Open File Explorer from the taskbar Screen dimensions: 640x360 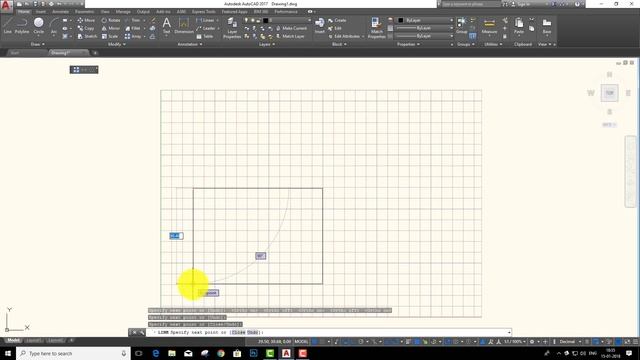(x=172, y=353)
